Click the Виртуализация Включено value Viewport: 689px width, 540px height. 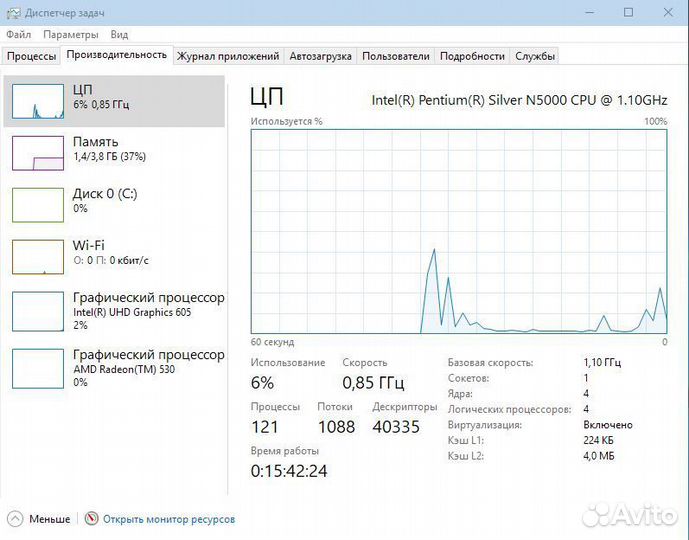608,425
